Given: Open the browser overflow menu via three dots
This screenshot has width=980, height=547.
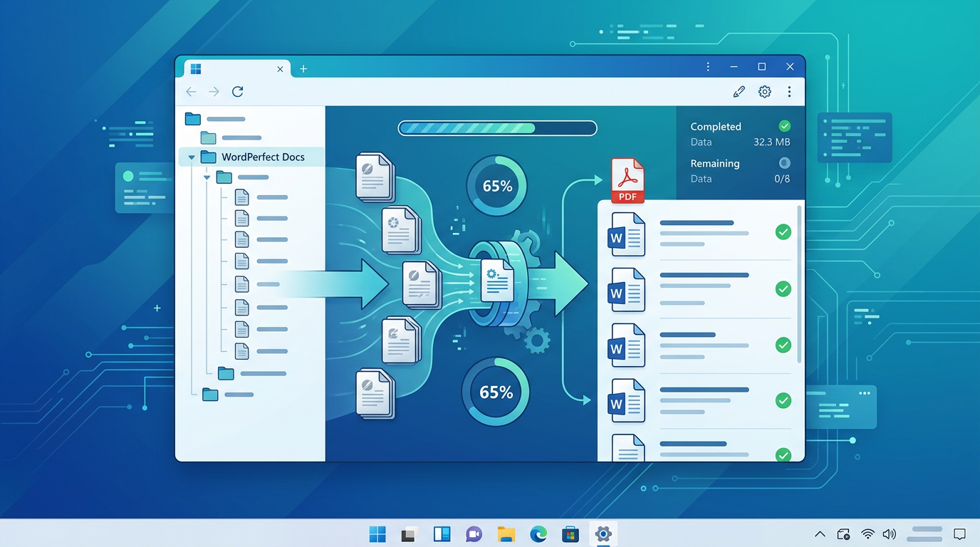Looking at the screenshot, I should coord(789,91).
